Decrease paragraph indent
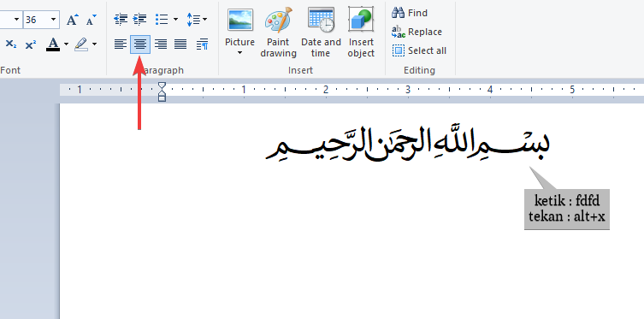644x319 pixels. point(121,20)
